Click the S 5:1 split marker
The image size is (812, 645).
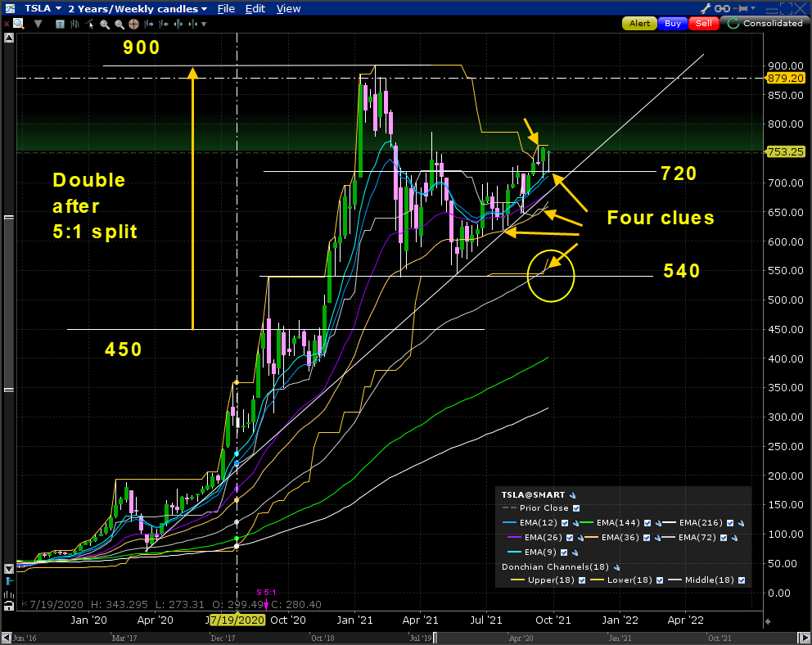(x=266, y=592)
